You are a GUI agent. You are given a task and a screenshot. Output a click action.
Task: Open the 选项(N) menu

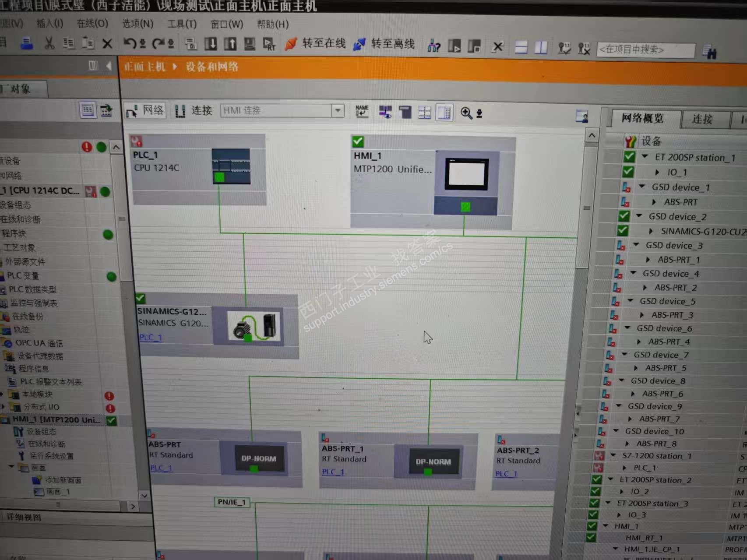point(137,24)
